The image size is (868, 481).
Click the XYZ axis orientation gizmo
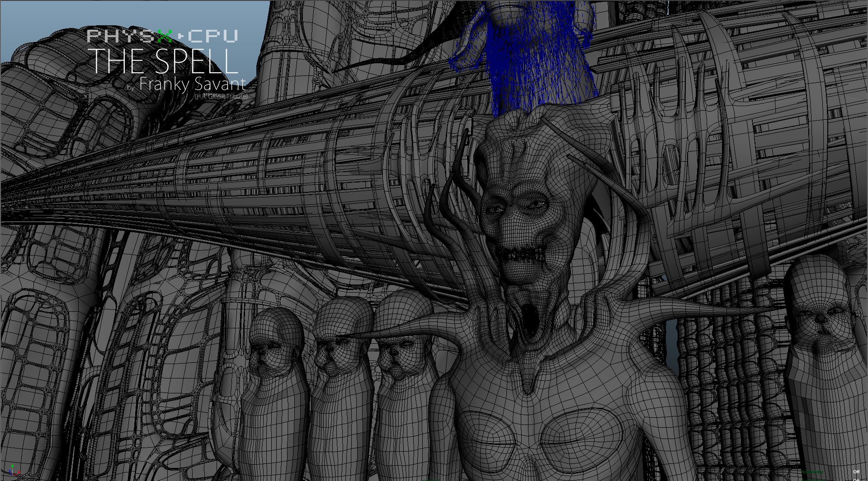tap(14, 471)
